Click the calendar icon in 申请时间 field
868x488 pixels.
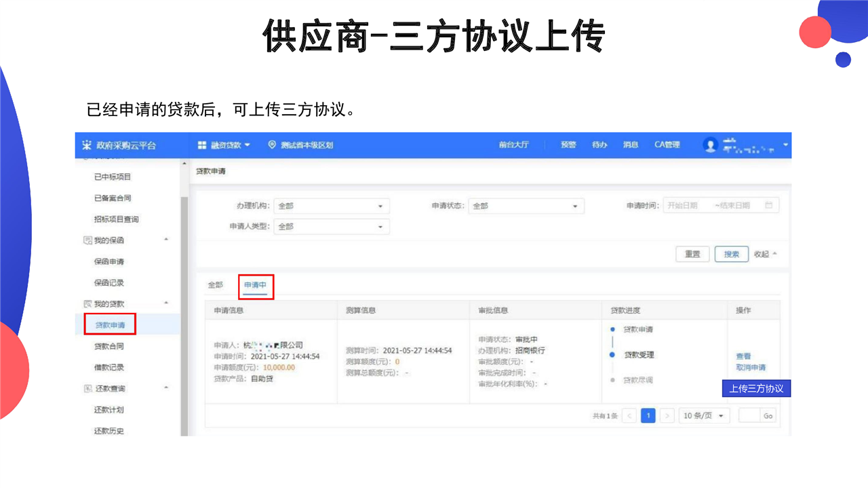[x=768, y=206]
